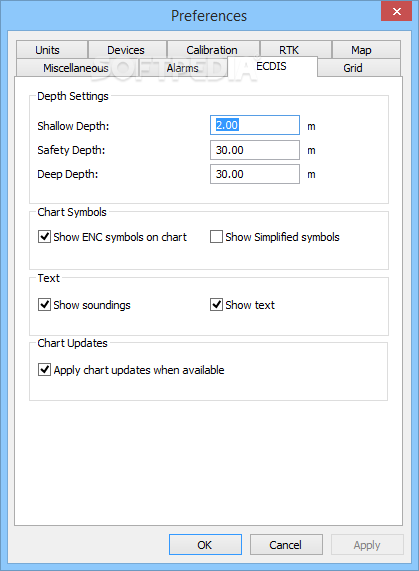Click the Depth Settings group title
Viewport: 419px width, 571px height.
tap(73, 96)
